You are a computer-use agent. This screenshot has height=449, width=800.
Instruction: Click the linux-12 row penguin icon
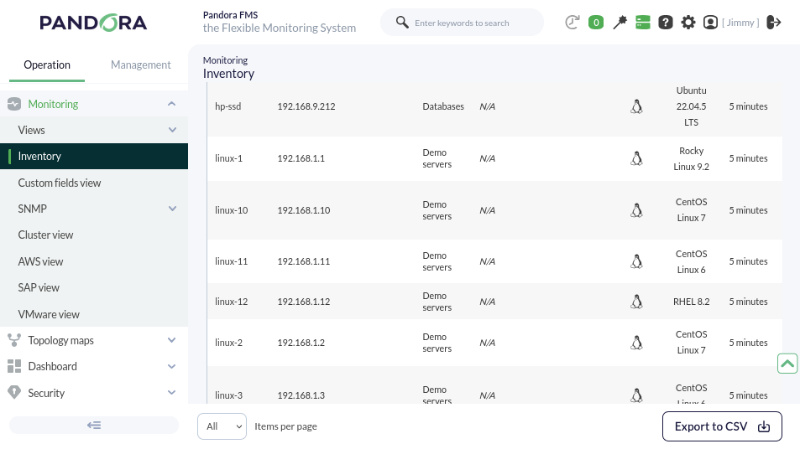(x=636, y=302)
